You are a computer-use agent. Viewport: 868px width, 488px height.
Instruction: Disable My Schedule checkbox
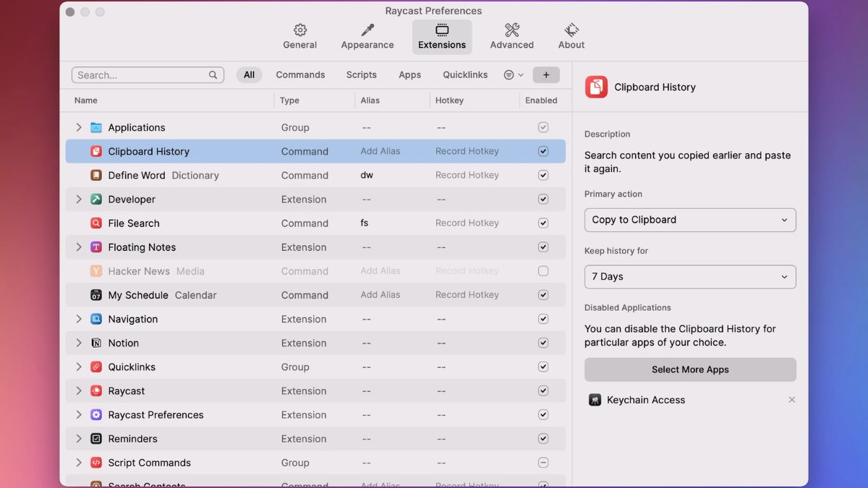click(543, 295)
